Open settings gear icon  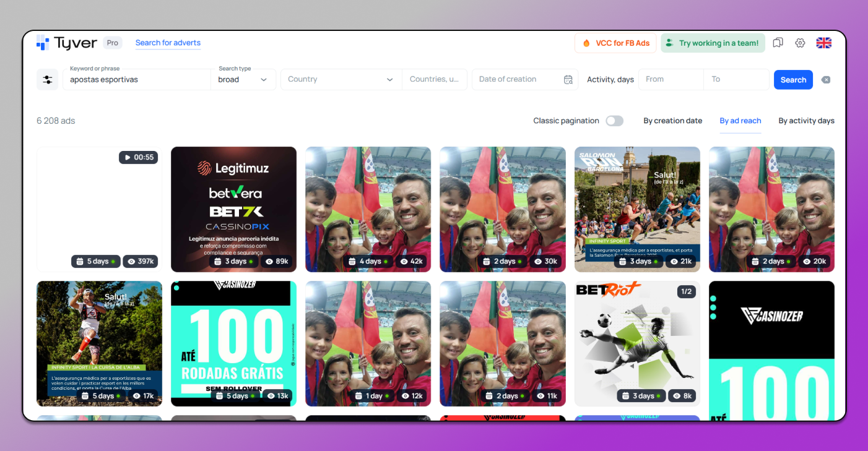click(x=800, y=43)
